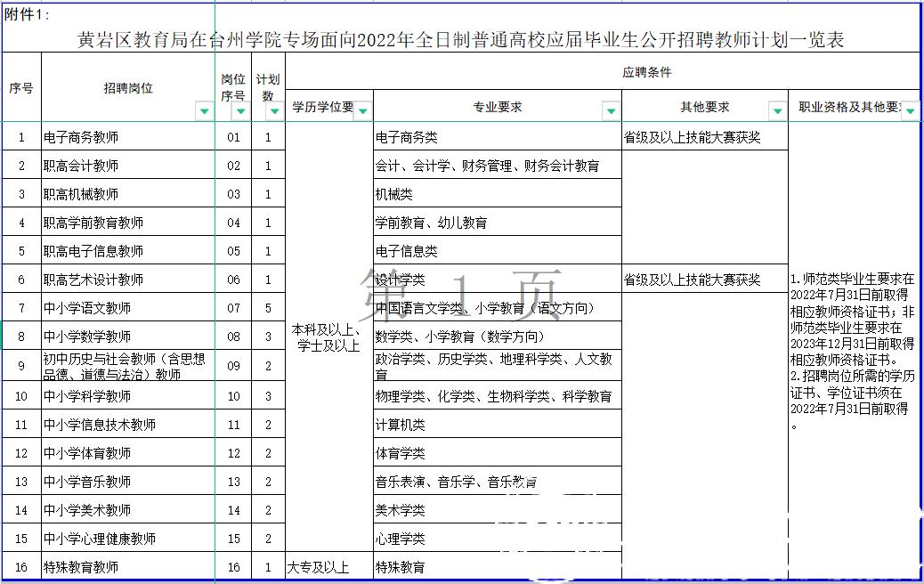This screenshot has width=924, height=584.
Task: Select position code cell 16
Action: pos(233,567)
